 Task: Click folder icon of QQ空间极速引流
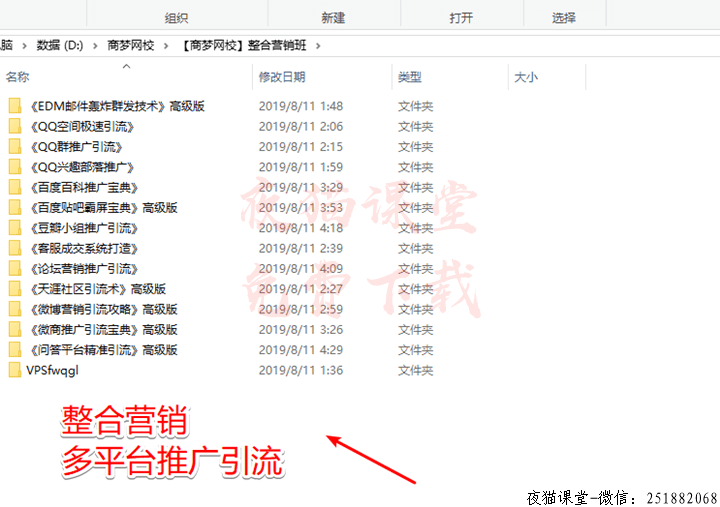click(x=15, y=126)
